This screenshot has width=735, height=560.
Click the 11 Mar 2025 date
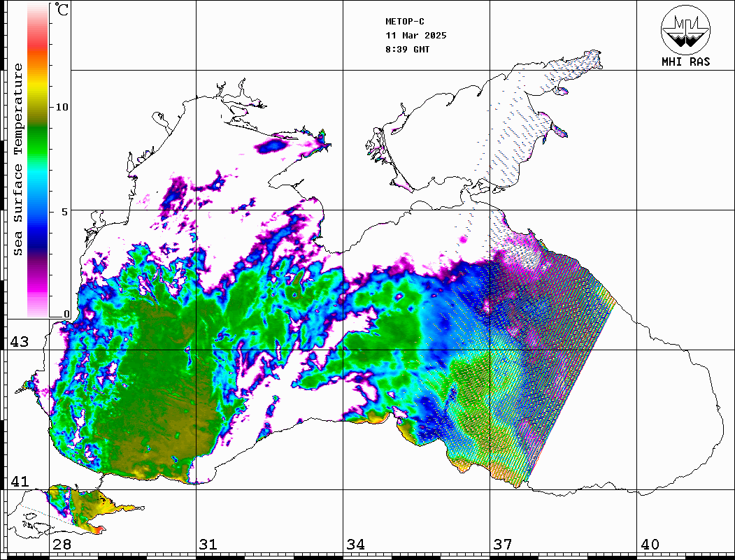tap(416, 36)
